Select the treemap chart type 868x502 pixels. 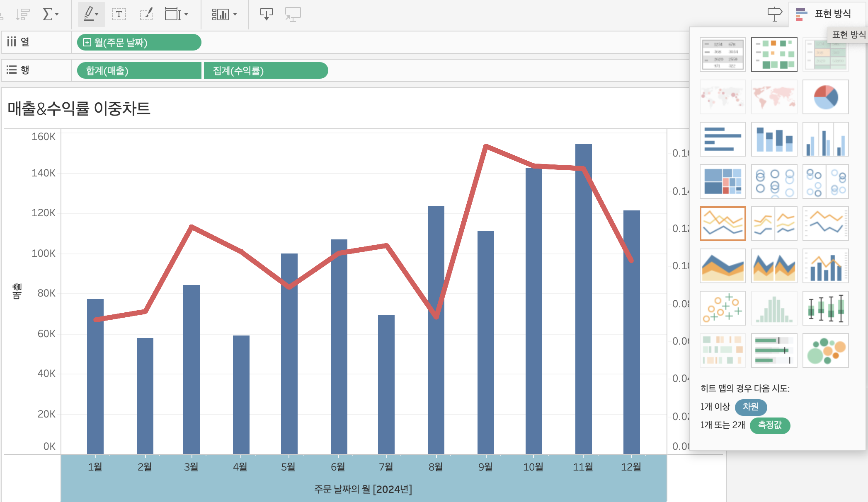tap(723, 181)
